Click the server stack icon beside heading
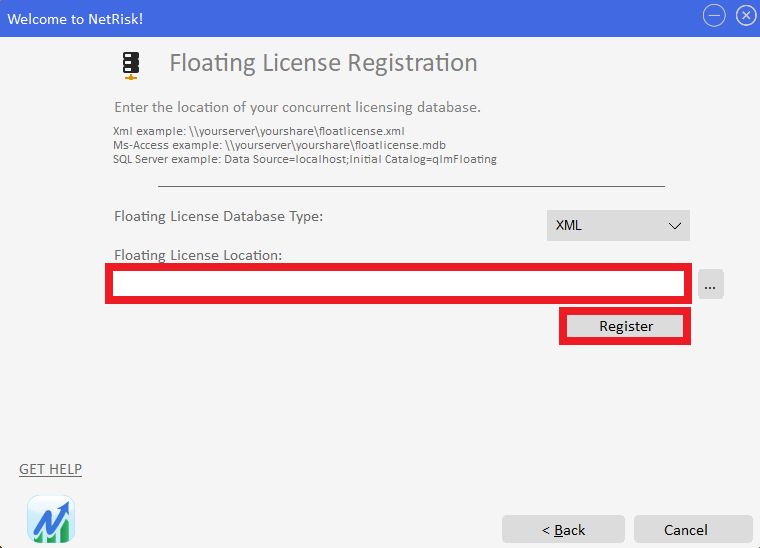The height and width of the screenshot is (548, 760). click(131, 65)
